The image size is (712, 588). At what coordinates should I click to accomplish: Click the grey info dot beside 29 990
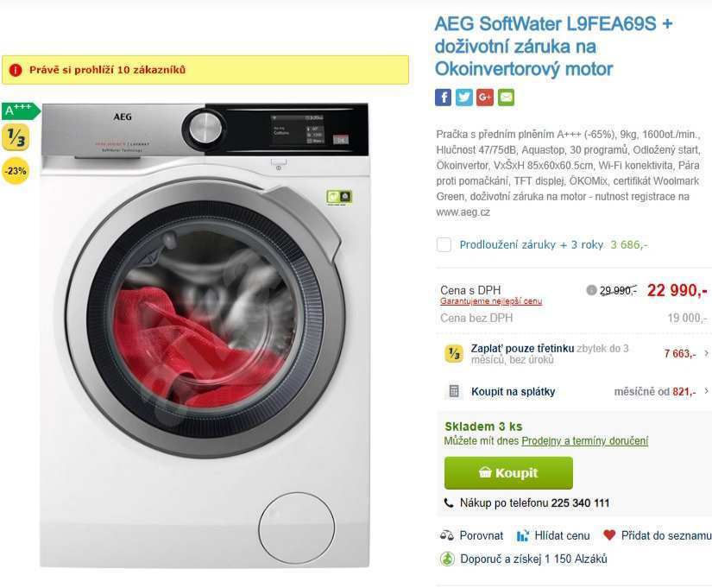pyautogui.click(x=591, y=290)
